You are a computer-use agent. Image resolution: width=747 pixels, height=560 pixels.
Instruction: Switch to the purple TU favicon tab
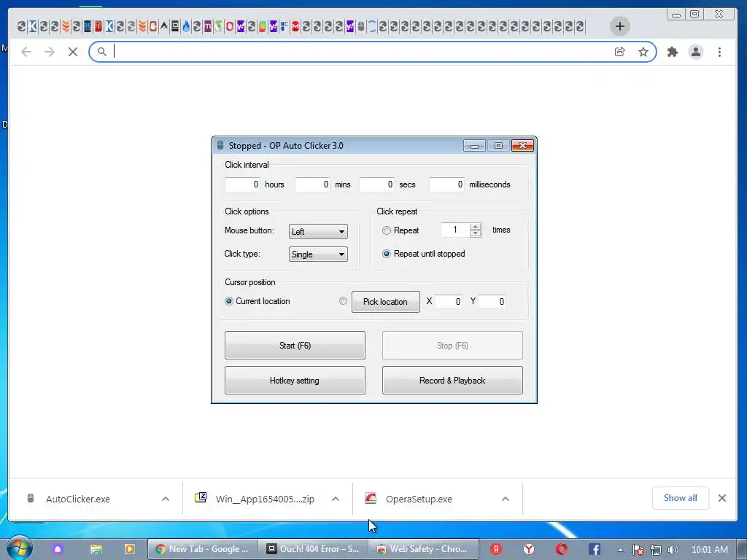tap(208, 26)
